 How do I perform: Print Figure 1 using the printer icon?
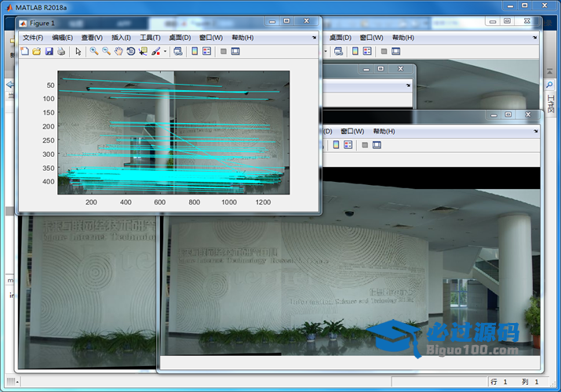(x=60, y=52)
